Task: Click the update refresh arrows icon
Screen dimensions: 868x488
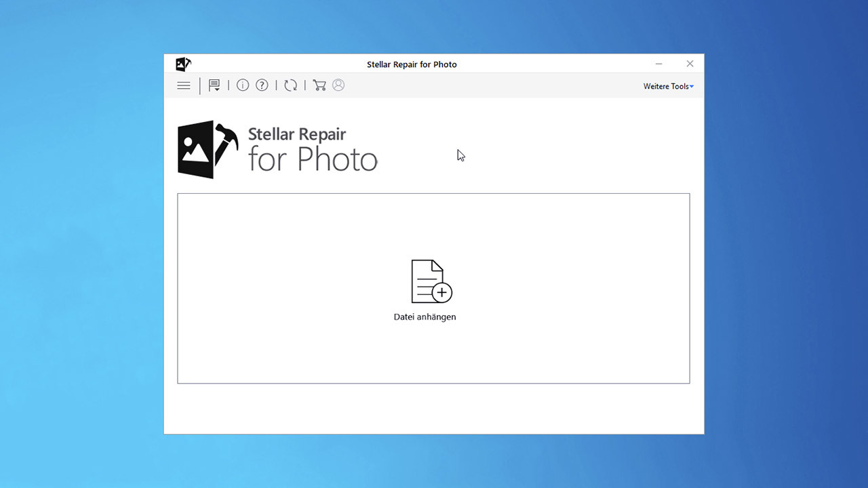Action: [290, 85]
